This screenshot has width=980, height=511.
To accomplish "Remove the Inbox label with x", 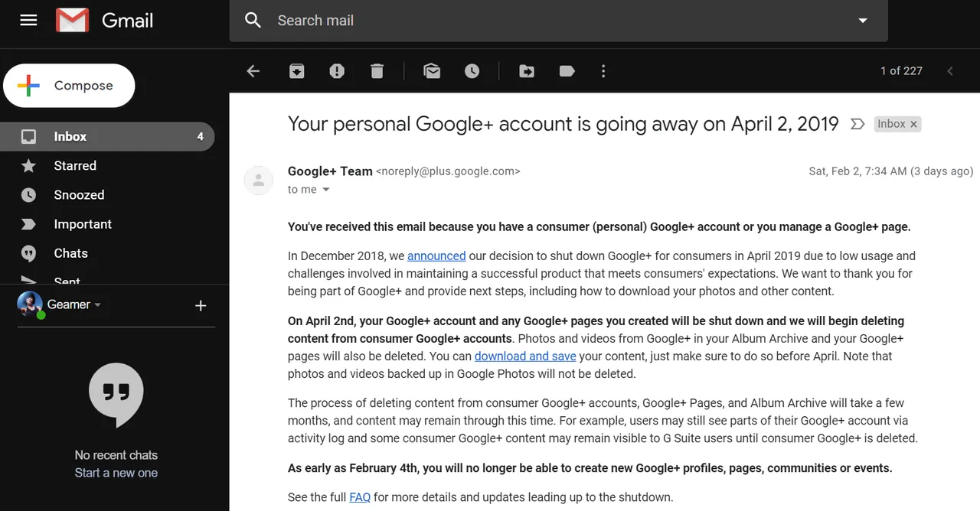I will (913, 124).
